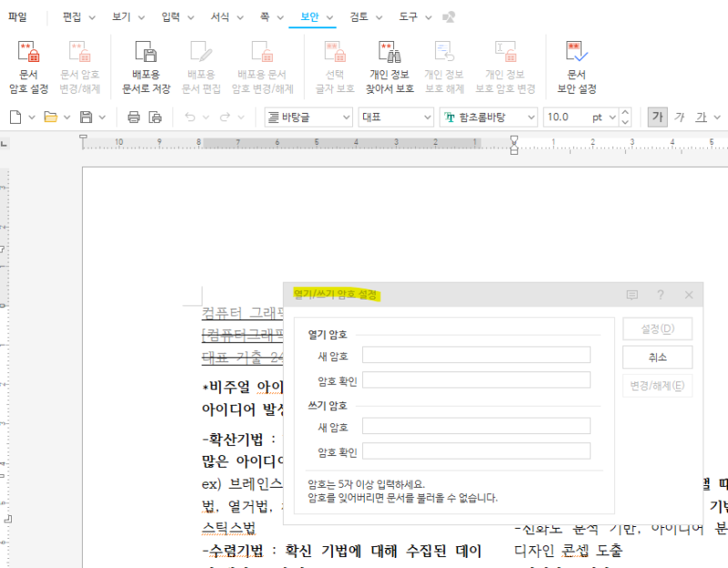Decrease font size with down stepper

(625, 122)
